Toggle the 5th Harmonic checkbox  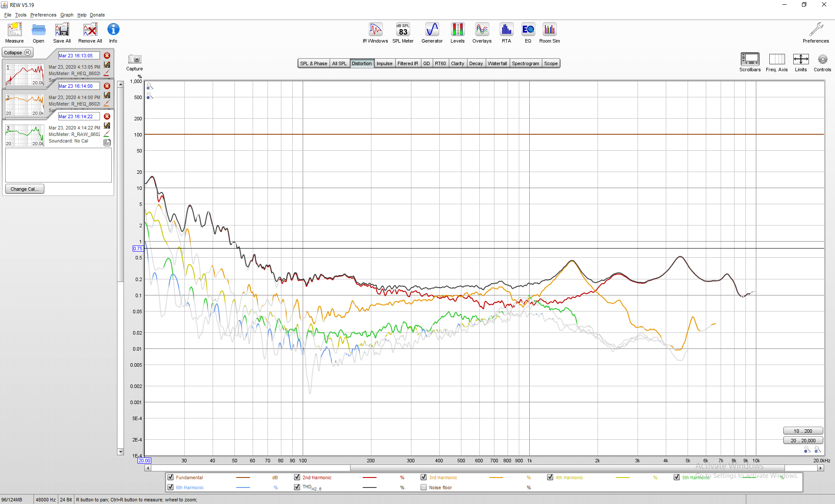click(677, 477)
